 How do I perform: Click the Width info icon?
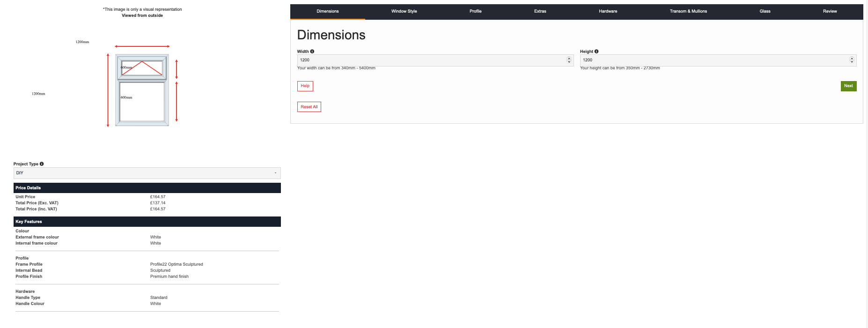pyautogui.click(x=312, y=52)
